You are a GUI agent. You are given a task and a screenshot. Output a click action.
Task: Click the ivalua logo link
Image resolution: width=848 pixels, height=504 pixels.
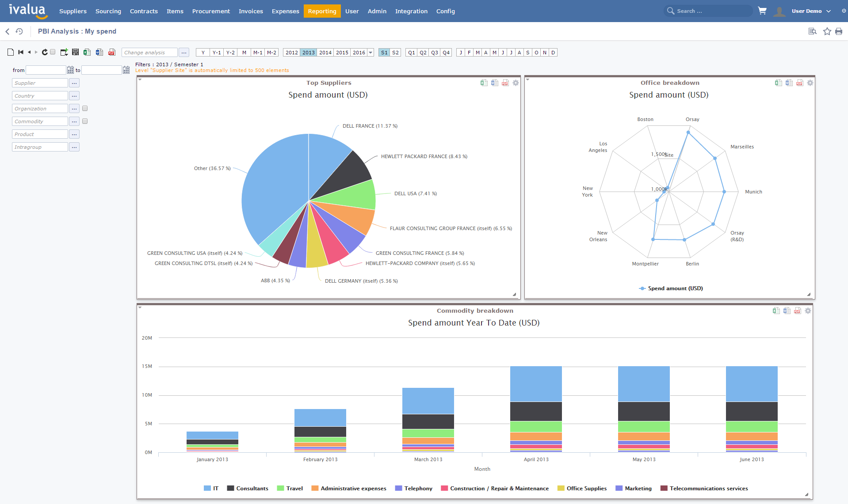point(28,11)
